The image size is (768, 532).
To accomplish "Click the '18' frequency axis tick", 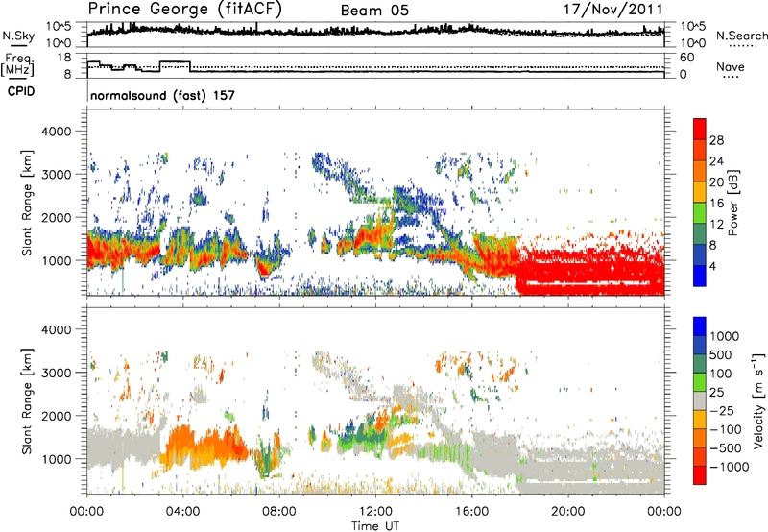I will (x=64, y=58).
